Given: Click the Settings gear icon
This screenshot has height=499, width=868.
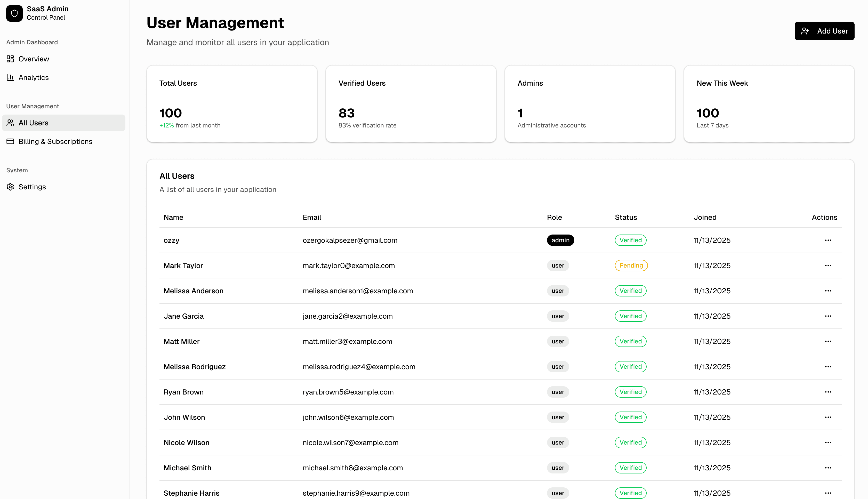Looking at the screenshot, I should [10, 187].
